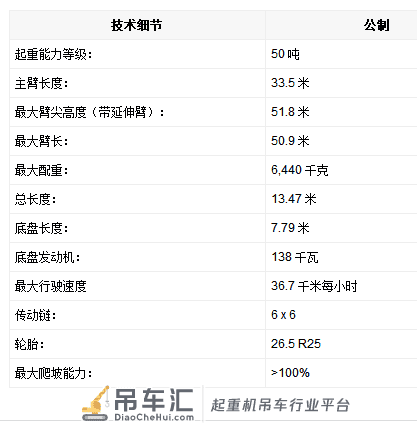
Task: Select the 轮胎 row label
Action: pyautogui.click(x=29, y=344)
